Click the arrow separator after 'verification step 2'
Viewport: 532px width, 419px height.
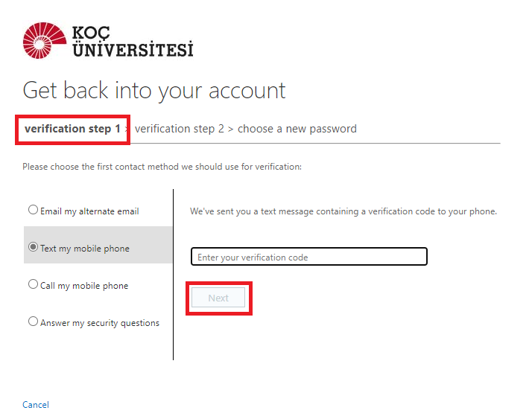pyautogui.click(x=231, y=129)
